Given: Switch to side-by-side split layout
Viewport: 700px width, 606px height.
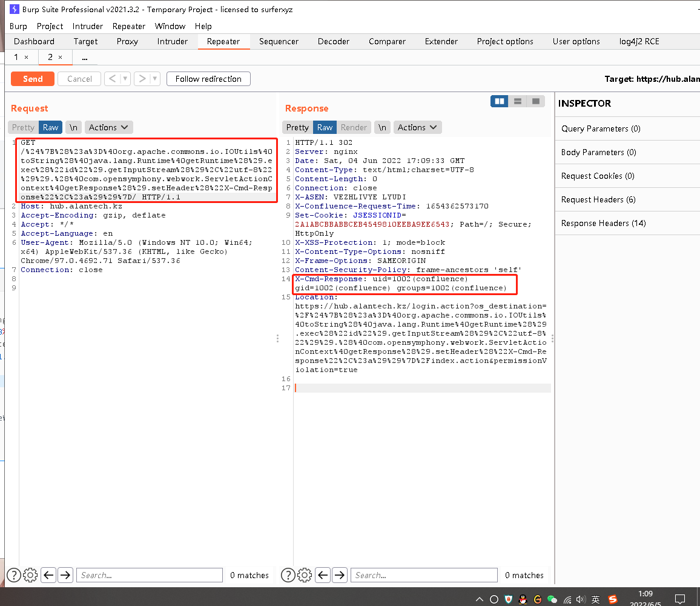Looking at the screenshot, I should click(499, 101).
